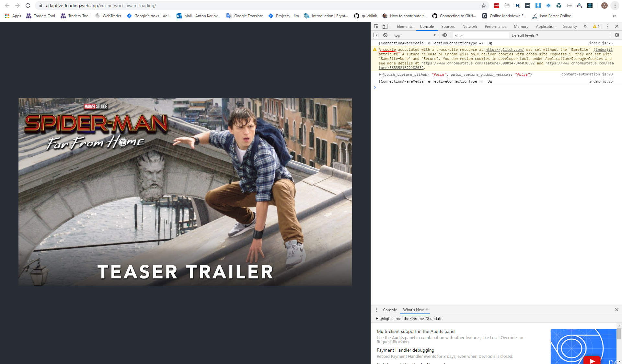Viewport: 622px width, 364px height.
Task: Click the DevTools three-dot customize menu
Action: click(x=608, y=26)
